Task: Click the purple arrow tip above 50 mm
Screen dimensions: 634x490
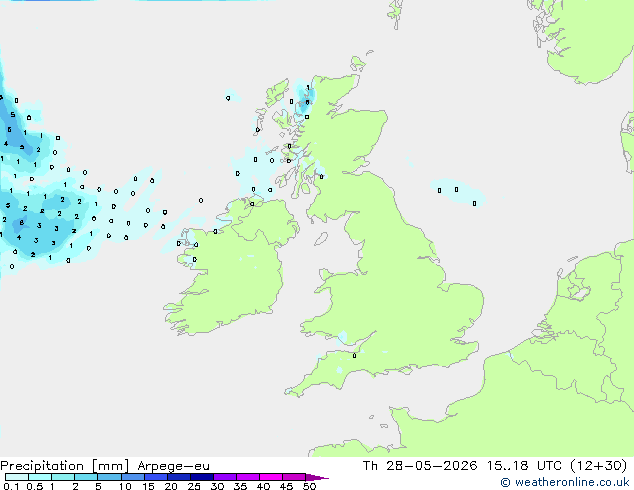Action: (317, 477)
